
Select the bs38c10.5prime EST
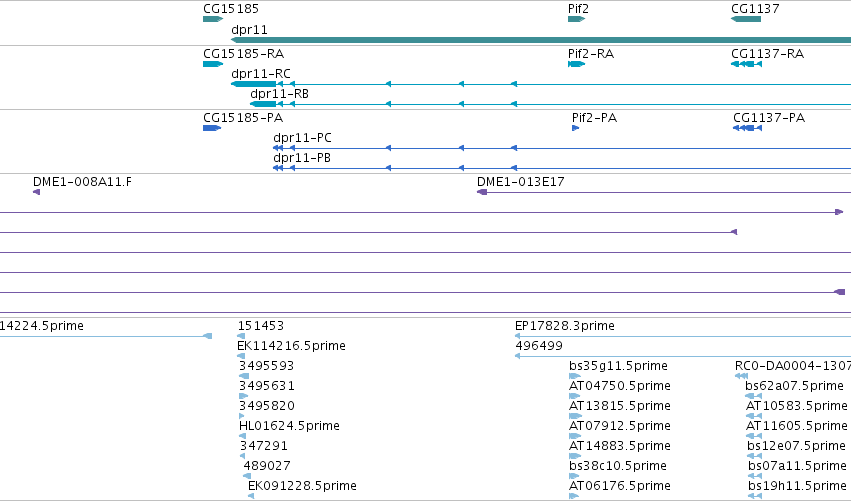pyautogui.click(x=618, y=466)
